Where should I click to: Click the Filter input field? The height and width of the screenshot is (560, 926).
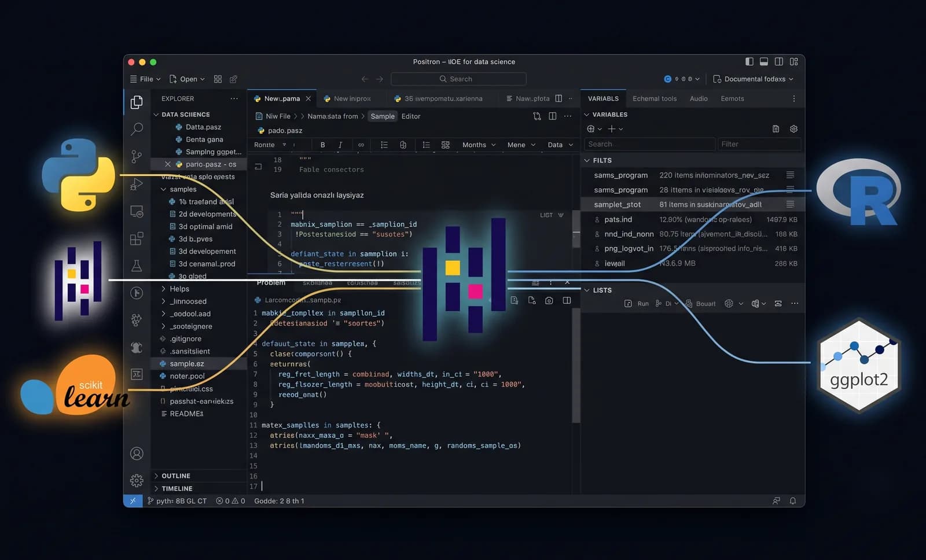tap(759, 144)
